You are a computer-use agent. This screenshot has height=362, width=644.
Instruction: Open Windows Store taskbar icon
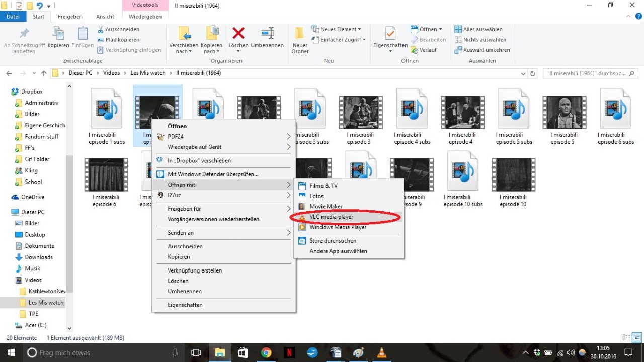[243, 352]
